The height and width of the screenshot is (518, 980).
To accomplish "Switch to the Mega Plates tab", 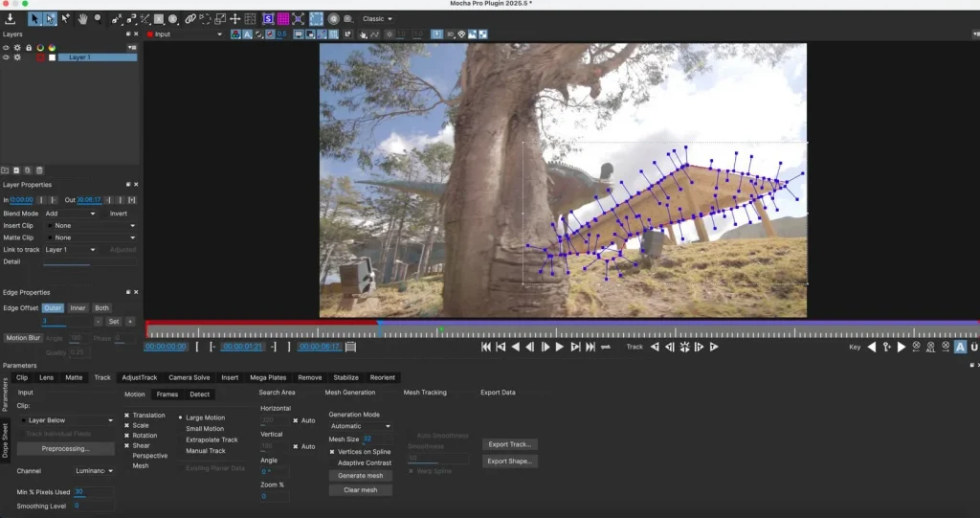I will point(268,378).
